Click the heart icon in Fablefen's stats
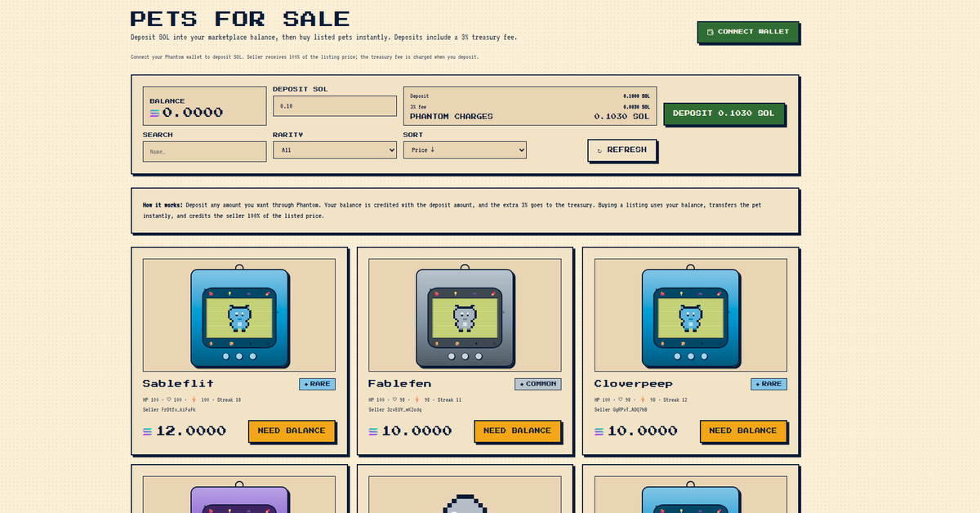The image size is (980, 513). (x=394, y=400)
